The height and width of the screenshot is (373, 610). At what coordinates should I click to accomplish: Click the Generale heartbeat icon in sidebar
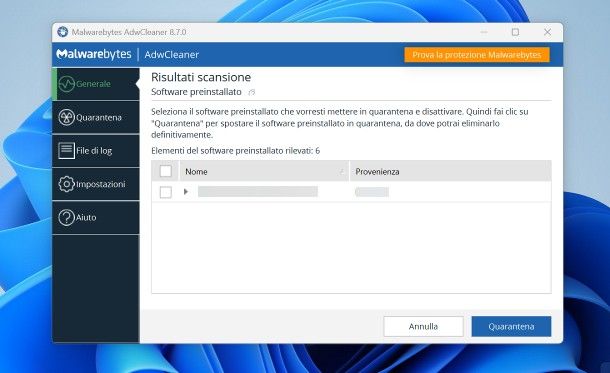67,84
